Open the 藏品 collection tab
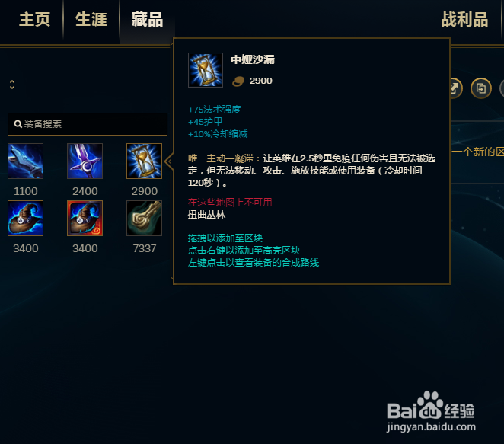This screenshot has height=444, width=504. tap(147, 20)
